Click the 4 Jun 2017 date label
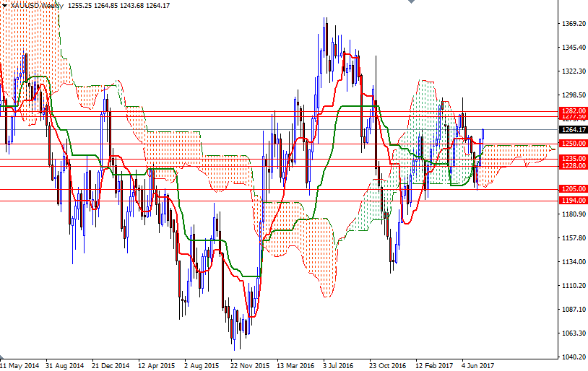588x371 pixels. click(x=477, y=365)
